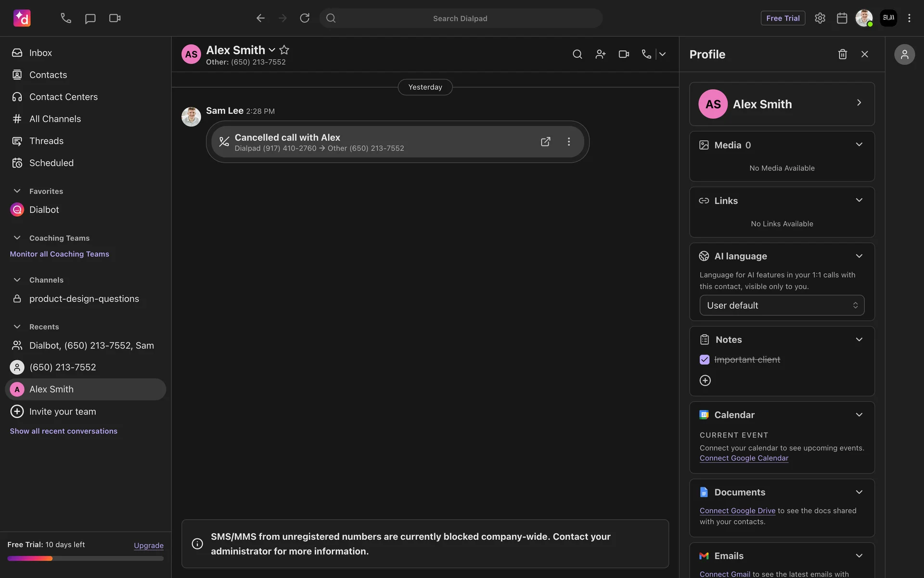Star Alex Smith as a favorite
This screenshot has width=924, height=578.
[x=284, y=50]
